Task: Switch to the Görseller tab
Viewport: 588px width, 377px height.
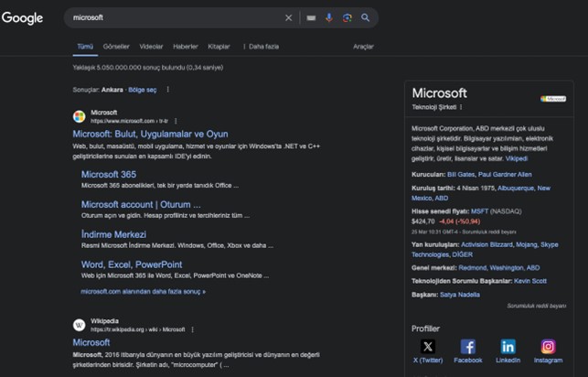Action: point(116,46)
